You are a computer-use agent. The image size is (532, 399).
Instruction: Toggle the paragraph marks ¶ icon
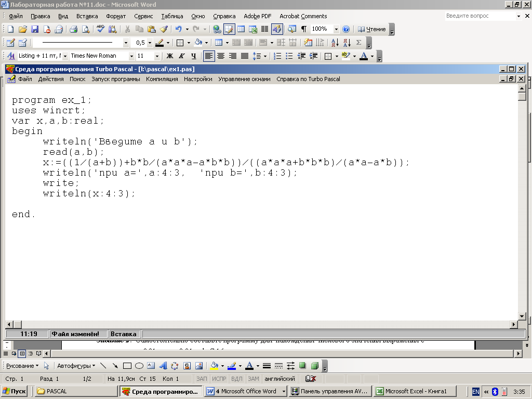pos(304,29)
